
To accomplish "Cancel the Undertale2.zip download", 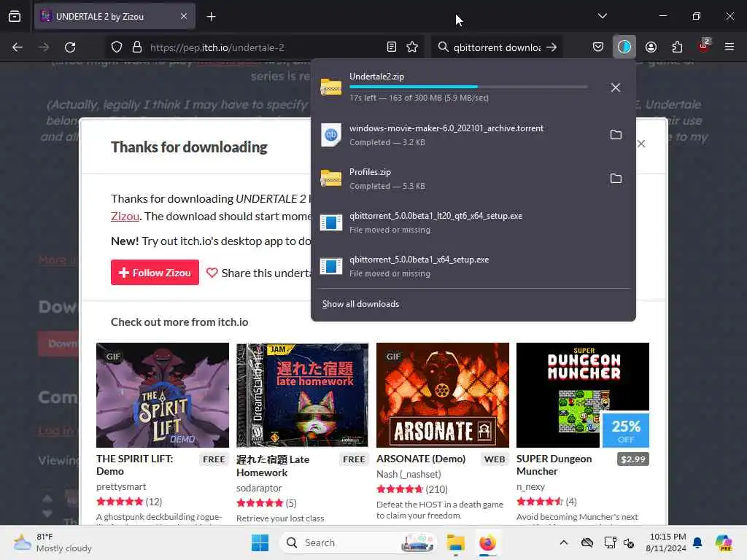I will click(616, 87).
